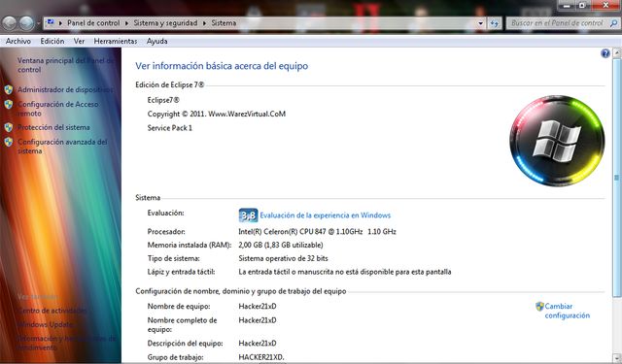Click the search magnifier icon
The height and width of the screenshot is (364, 622).
pyautogui.click(x=613, y=23)
